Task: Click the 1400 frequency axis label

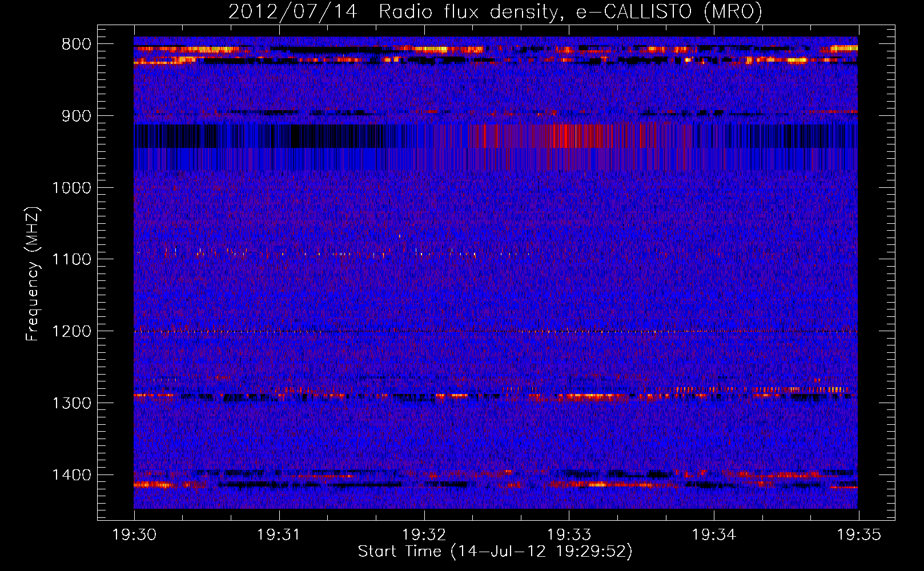Action: pyautogui.click(x=71, y=475)
